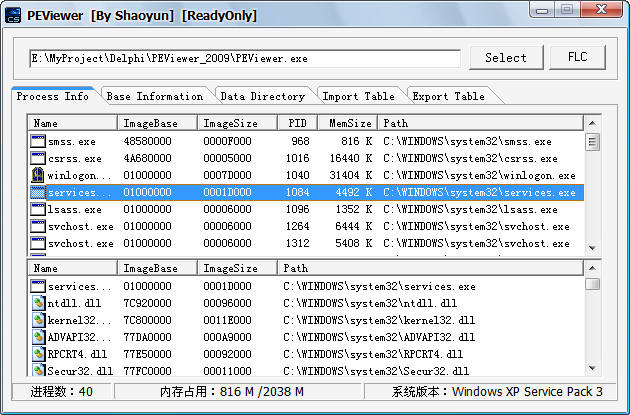Click the process list scrollbar thumb
This screenshot has width=630, height=415.
[593, 141]
